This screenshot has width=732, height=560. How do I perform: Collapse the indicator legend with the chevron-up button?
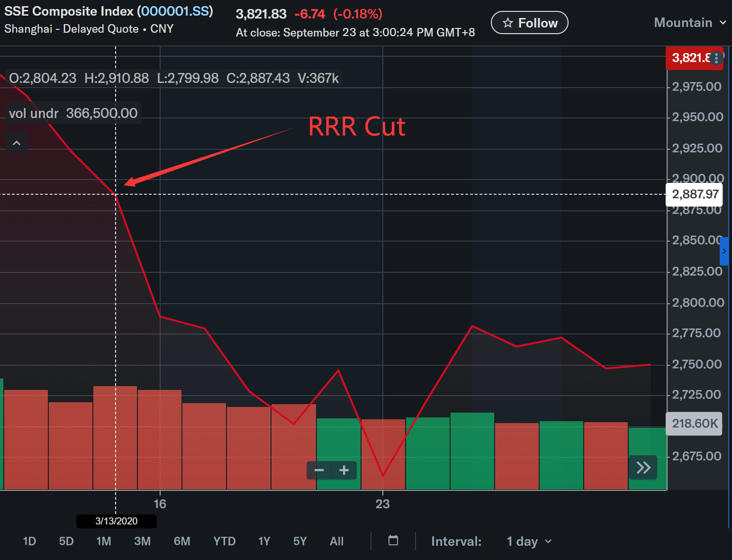[x=17, y=143]
